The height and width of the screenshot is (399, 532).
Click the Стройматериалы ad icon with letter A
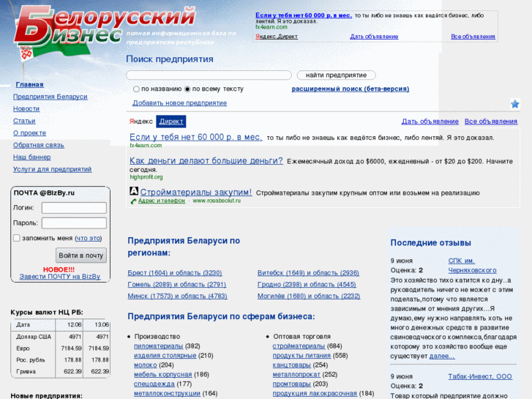click(x=134, y=191)
